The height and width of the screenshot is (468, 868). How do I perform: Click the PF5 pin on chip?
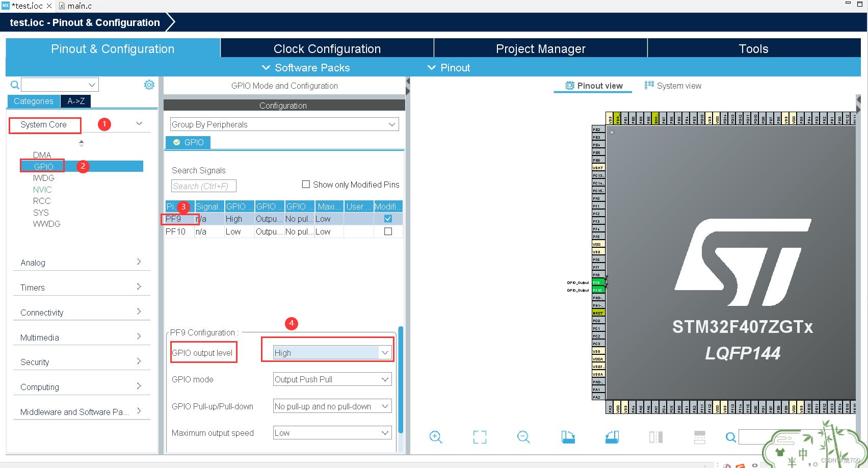coord(598,237)
